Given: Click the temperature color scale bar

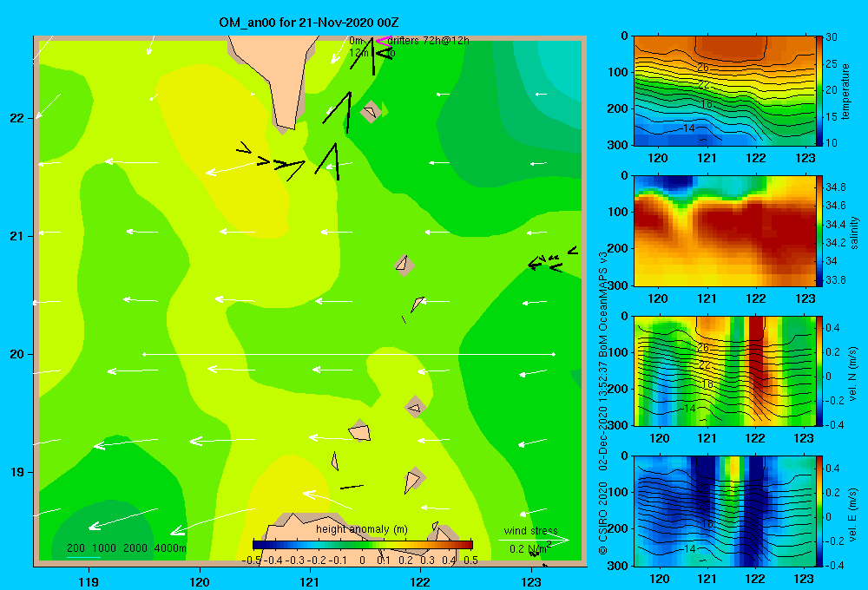Looking at the screenshot, I should [819, 91].
